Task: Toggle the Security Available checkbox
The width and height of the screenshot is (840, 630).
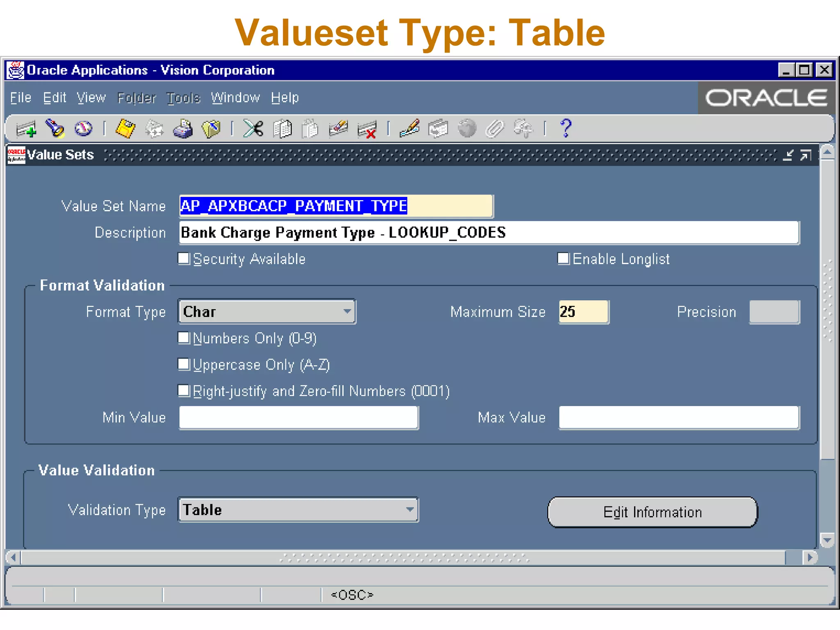Action: (x=184, y=258)
